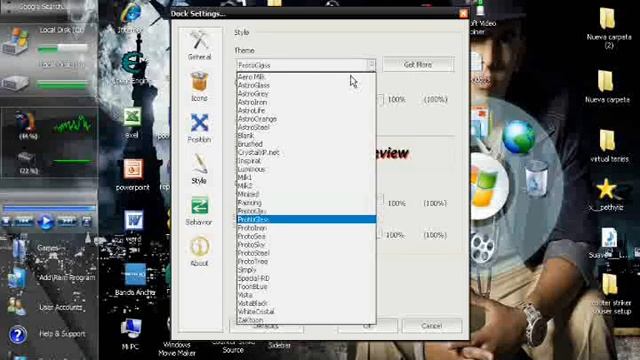Open the Excel desktop shortcut
Screen dimensions: 640x360
(132, 122)
